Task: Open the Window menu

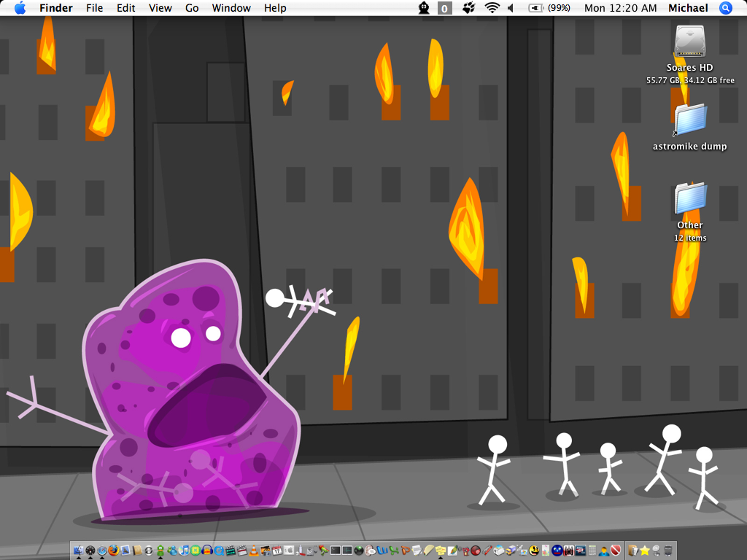Action: point(231,7)
